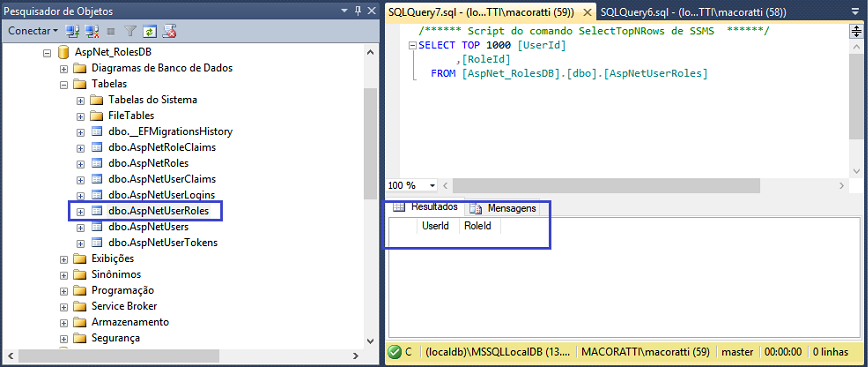The height and width of the screenshot is (367, 868).
Task: Open the Resultados tab
Action: [x=425, y=207]
